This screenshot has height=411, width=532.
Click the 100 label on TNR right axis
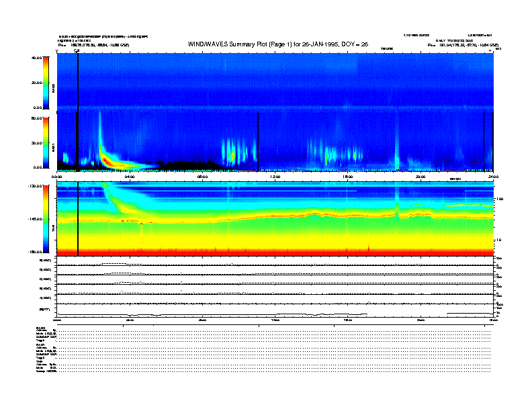tap(500, 199)
